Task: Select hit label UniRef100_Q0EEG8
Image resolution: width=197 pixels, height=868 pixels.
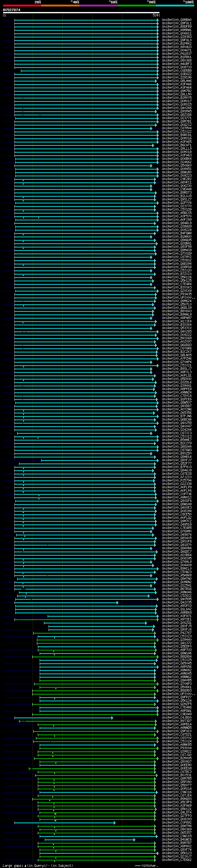Action: pos(176,768)
